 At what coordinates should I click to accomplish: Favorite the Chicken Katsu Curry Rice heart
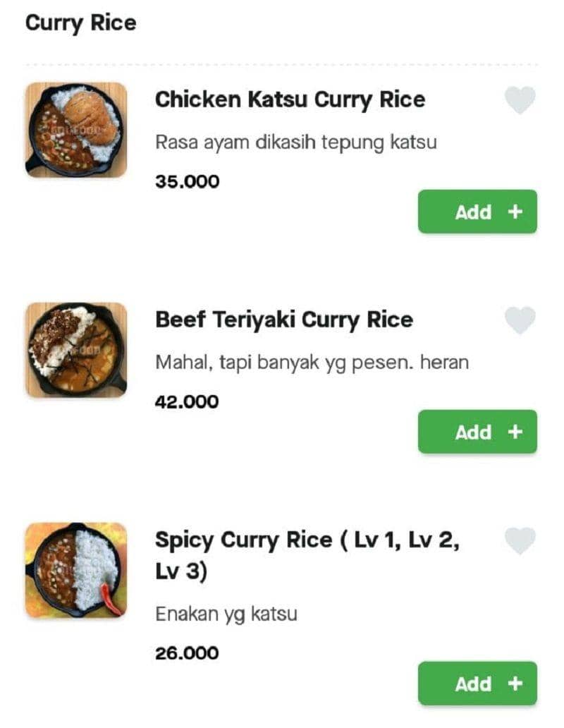[x=520, y=100]
